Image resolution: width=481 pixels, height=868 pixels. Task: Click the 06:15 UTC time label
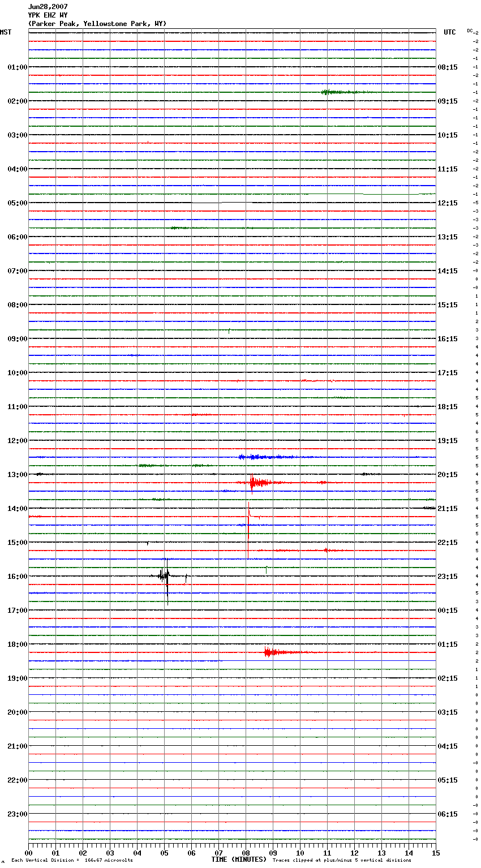point(448,814)
